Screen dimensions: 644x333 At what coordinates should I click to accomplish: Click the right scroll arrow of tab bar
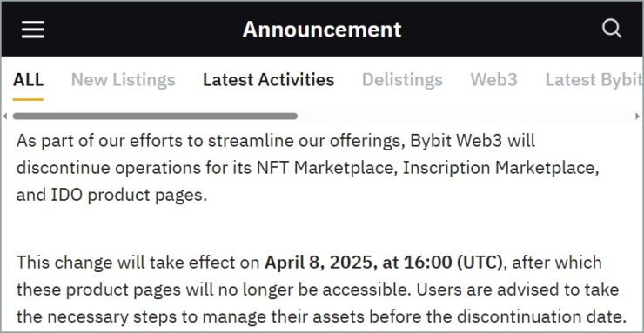click(637, 117)
